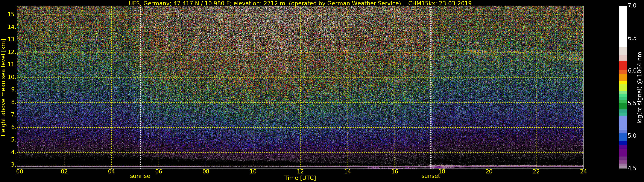Click the y-axis tick label '7.'
This screenshot has height=182, width=644.
pos(13,115)
